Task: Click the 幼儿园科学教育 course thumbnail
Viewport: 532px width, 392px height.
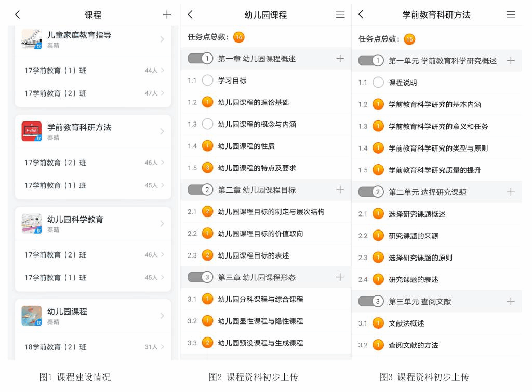Action: (31, 223)
